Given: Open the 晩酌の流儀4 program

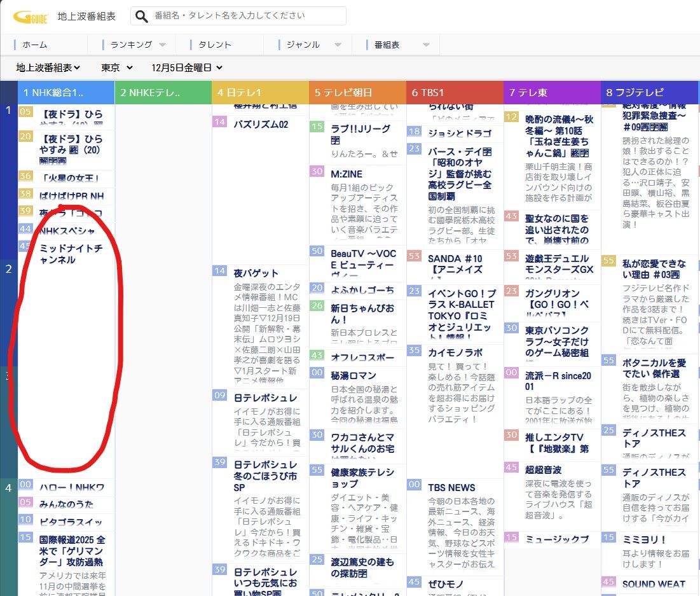Looking at the screenshot, I should click(559, 136).
